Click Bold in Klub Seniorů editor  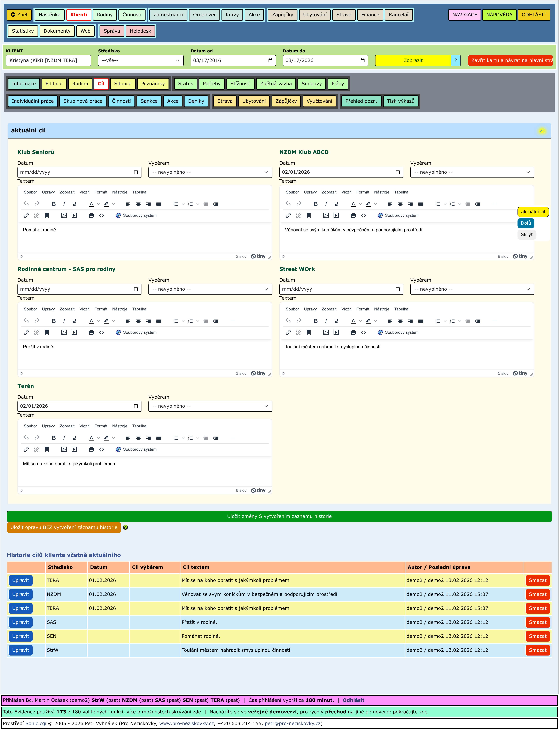pyautogui.click(x=54, y=204)
